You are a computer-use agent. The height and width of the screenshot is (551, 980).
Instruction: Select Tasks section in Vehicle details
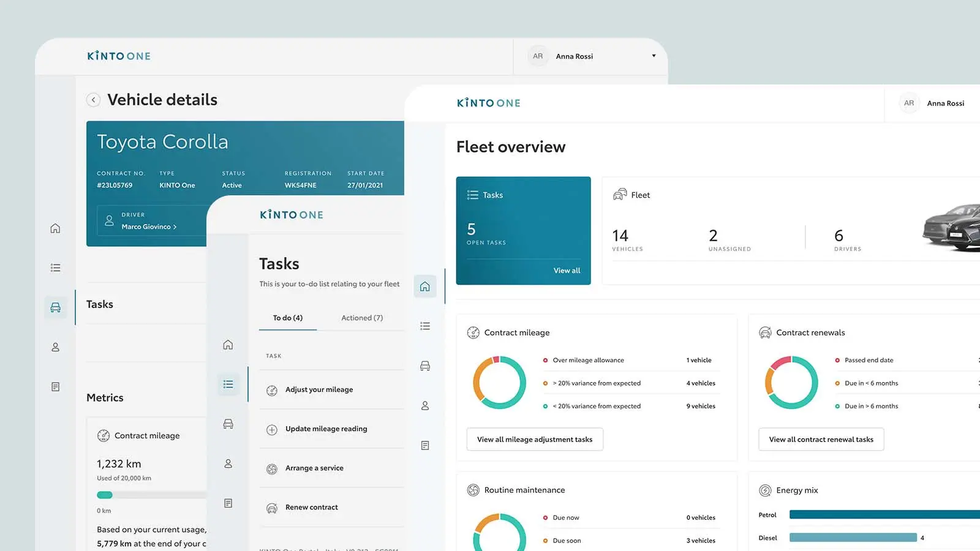pyautogui.click(x=100, y=304)
